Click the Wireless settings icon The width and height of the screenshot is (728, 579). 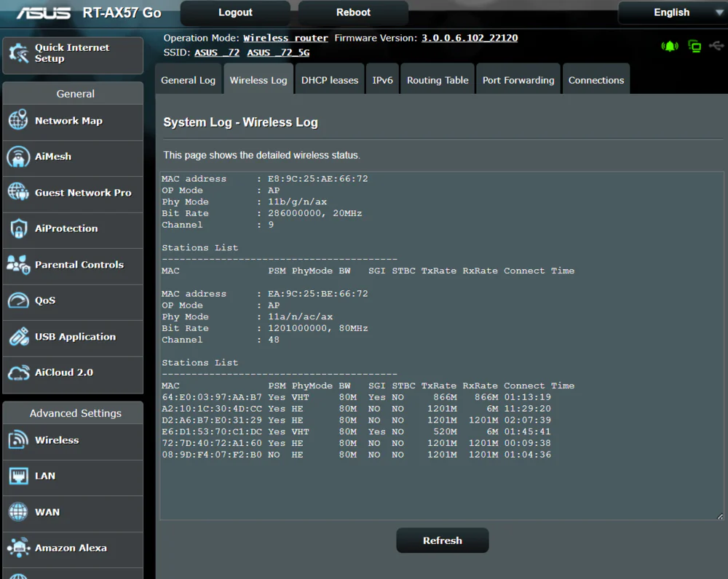point(19,439)
